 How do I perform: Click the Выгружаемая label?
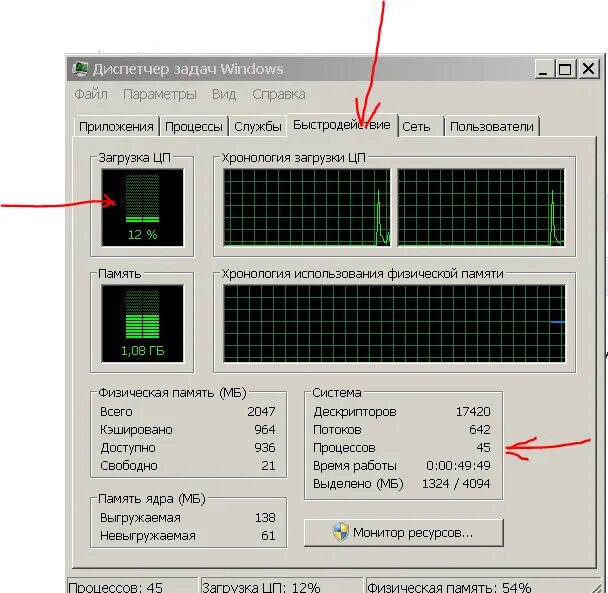[x=140, y=518]
